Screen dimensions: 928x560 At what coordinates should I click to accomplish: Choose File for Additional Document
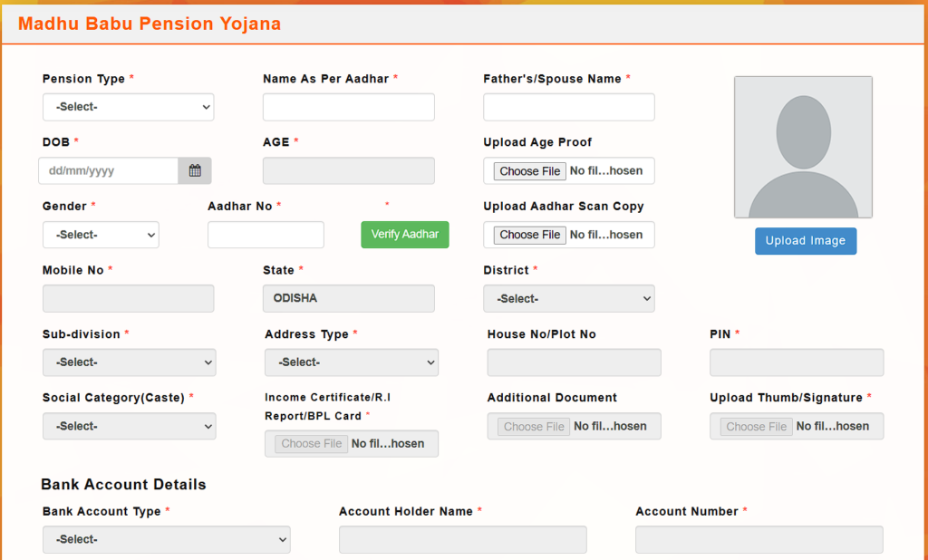pyautogui.click(x=534, y=426)
